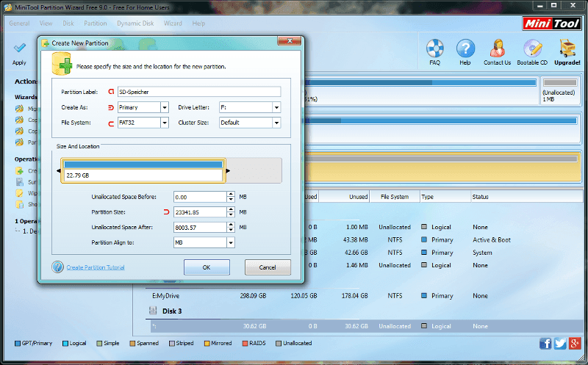Click the Unallocated Space Before field
588x365 pixels.
[x=200, y=197]
